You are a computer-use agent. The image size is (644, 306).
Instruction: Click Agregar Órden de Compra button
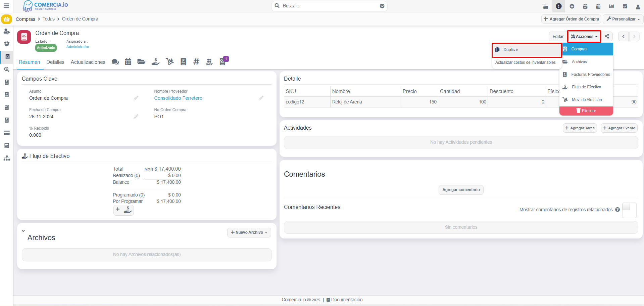click(x=571, y=19)
